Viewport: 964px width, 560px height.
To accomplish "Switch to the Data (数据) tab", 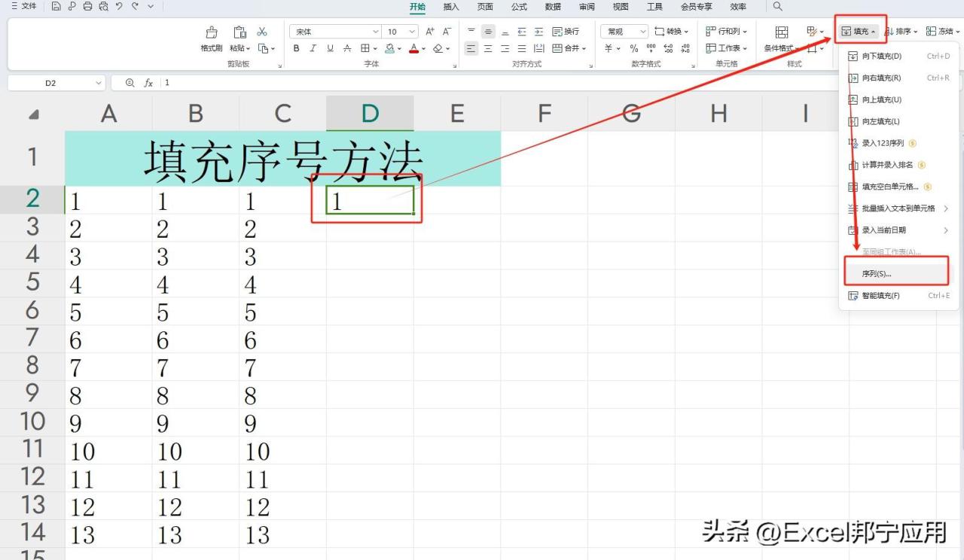I will pos(553,7).
